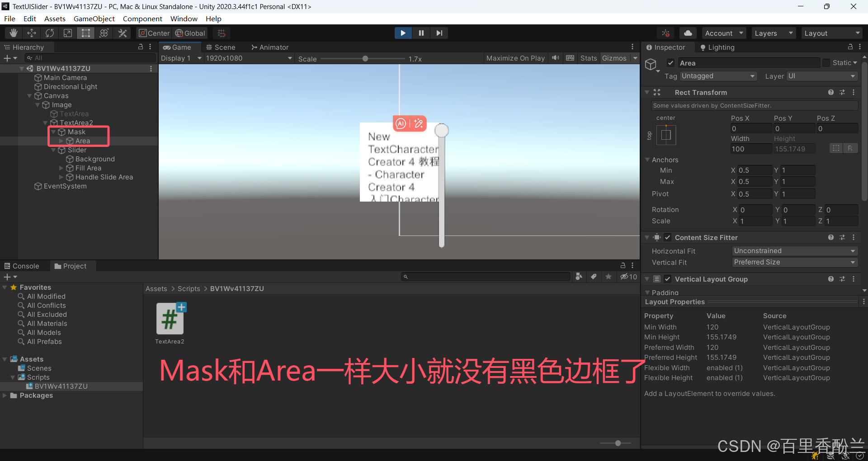Select the Rotate tool
The width and height of the screenshot is (868, 461).
(x=50, y=33)
